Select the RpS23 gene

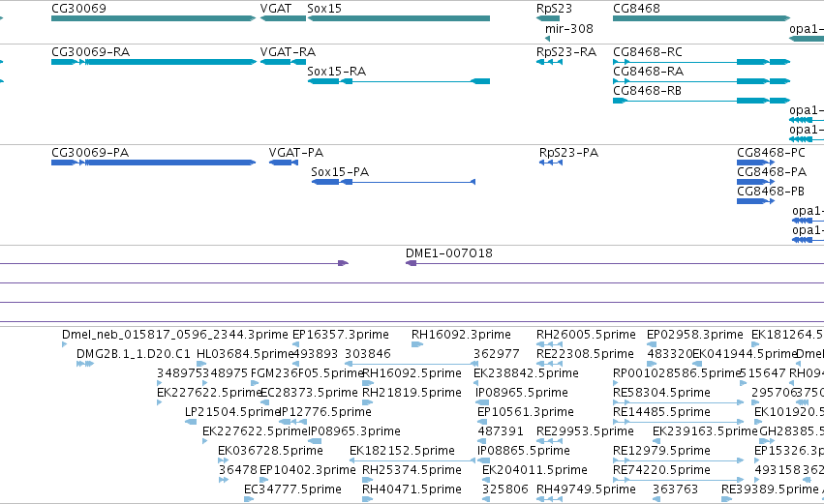pos(548,18)
